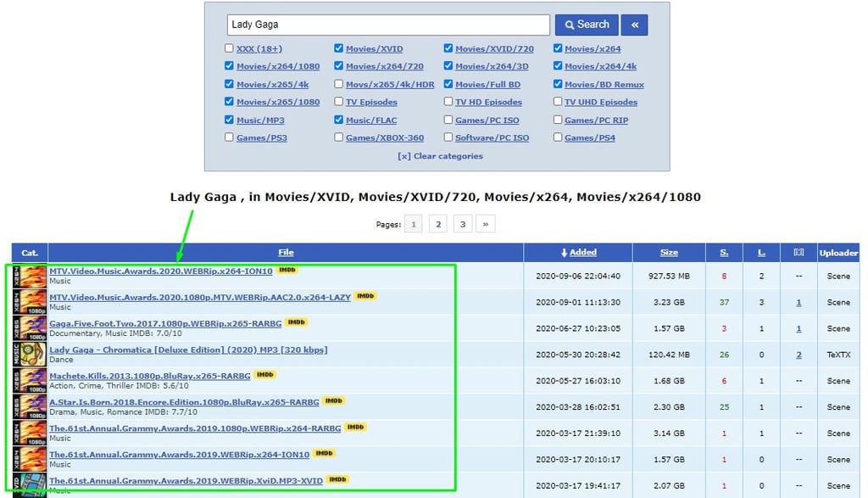Select results page 1
This screenshot has width=868, height=498.
point(413,224)
